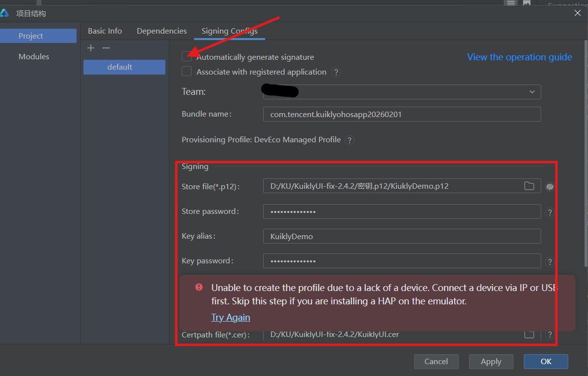Browse for Store file using folder icon
This screenshot has height=376, width=588.
pos(529,186)
